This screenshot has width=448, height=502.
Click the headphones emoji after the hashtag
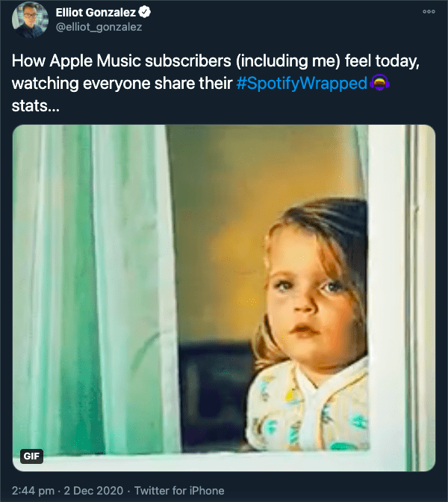pos(379,83)
